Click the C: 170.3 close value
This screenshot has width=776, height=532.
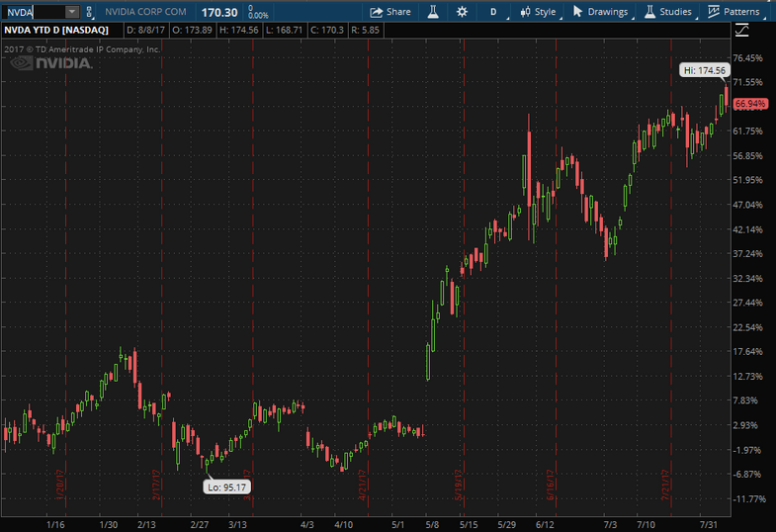[327, 31]
